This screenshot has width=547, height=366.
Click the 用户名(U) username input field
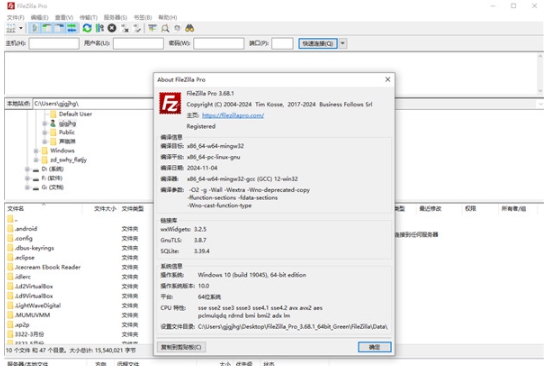[138, 44]
